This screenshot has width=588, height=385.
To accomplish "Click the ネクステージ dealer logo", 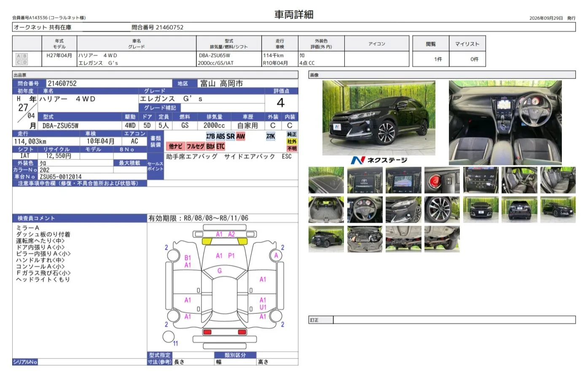I will pos(379,160).
